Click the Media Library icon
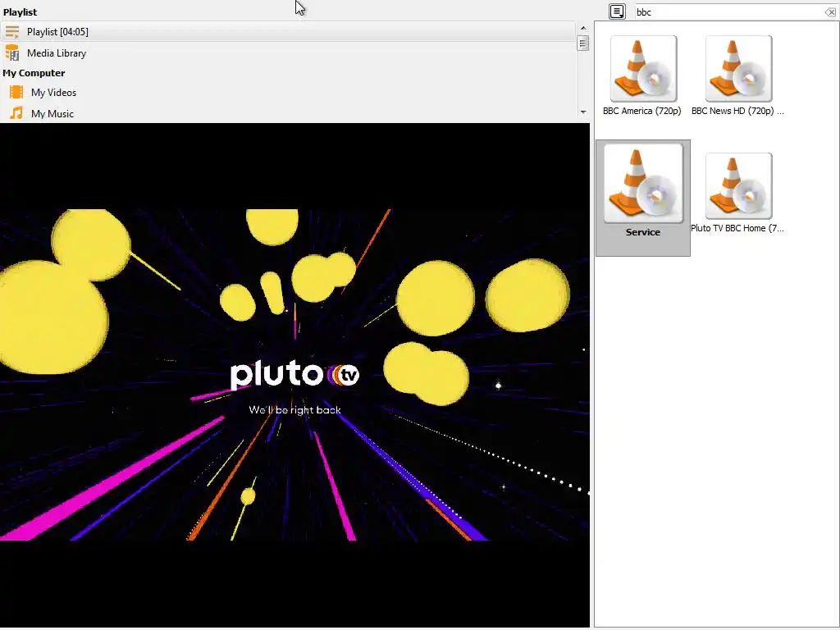Screen dimensions: 840x630 [x=12, y=53]
